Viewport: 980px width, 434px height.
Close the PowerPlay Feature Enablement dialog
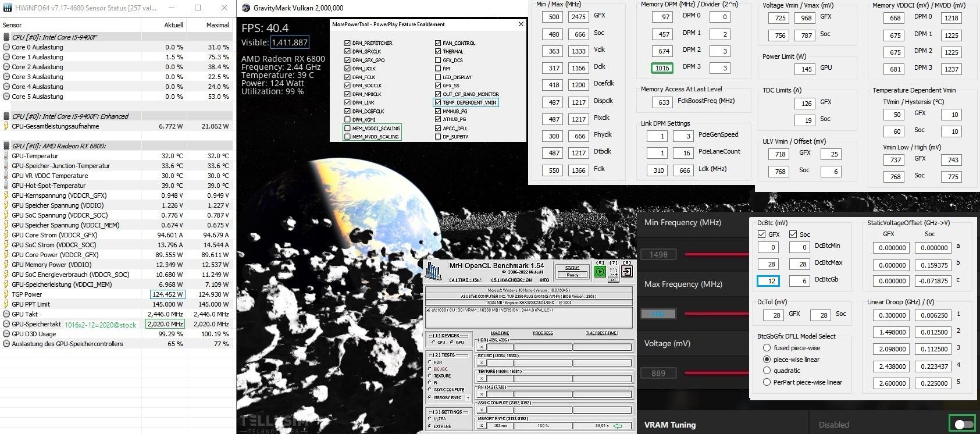tap(521, 24)
